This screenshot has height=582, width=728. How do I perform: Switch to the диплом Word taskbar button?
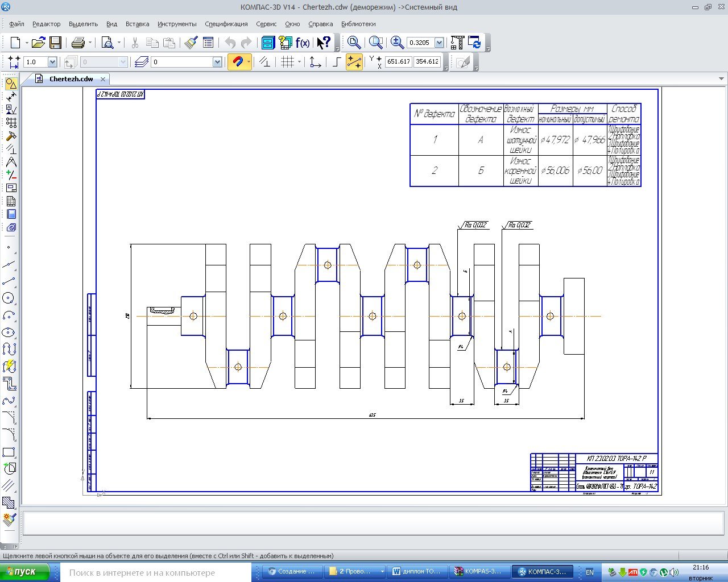(417, 572)
